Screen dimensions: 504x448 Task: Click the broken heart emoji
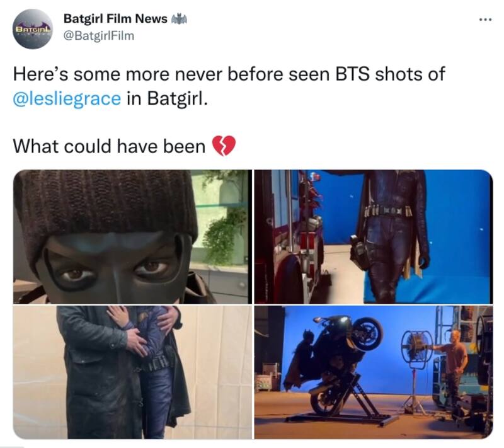click(x=224, y=146)
